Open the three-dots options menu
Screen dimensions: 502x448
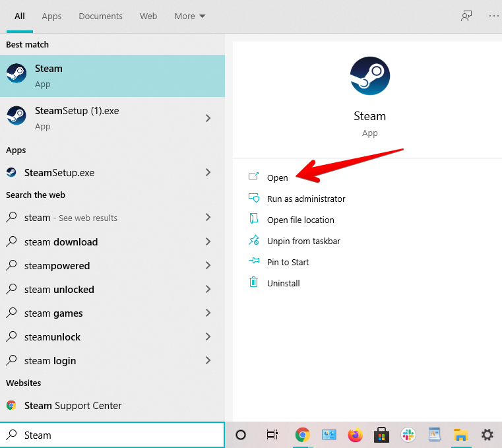(x=494, y=16)
